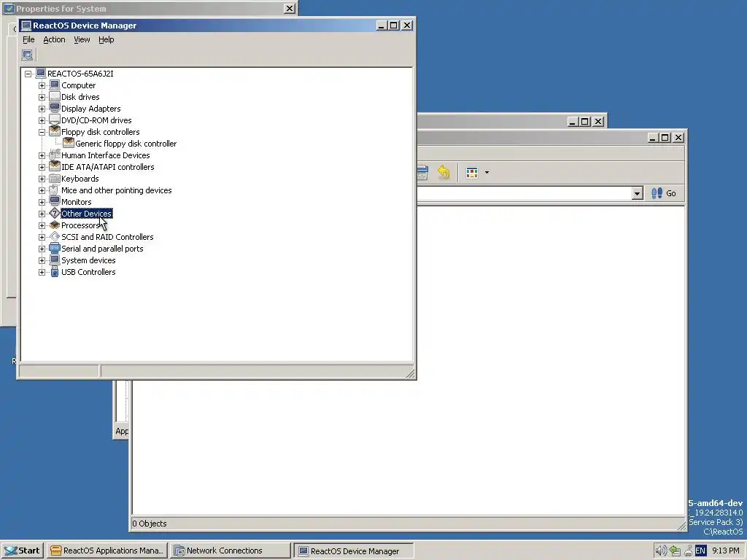Open the View menu
747x560 pixels.
point(82,39)
